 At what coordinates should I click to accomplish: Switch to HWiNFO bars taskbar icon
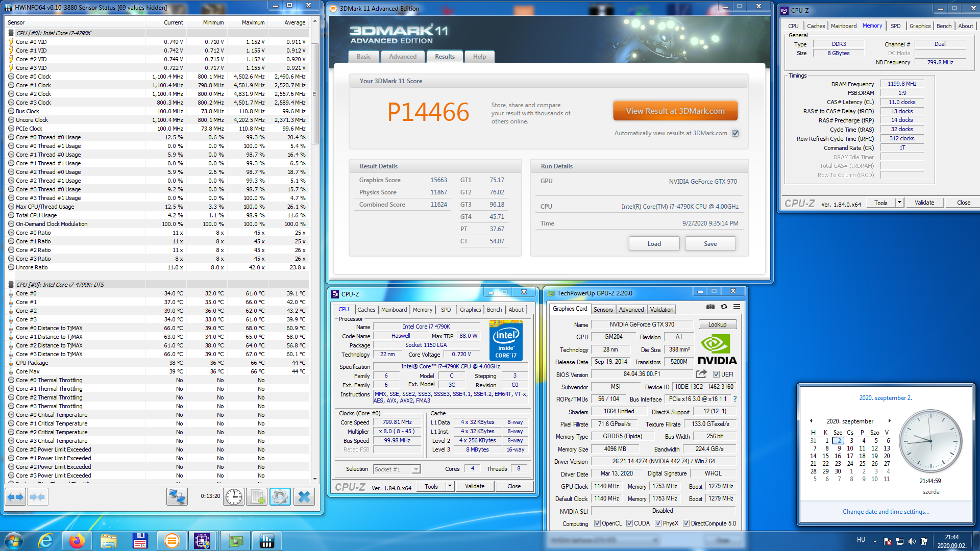[266, 541]
